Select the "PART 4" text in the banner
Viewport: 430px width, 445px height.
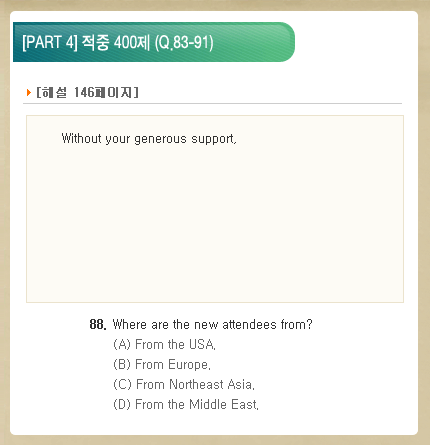[50, 42]
